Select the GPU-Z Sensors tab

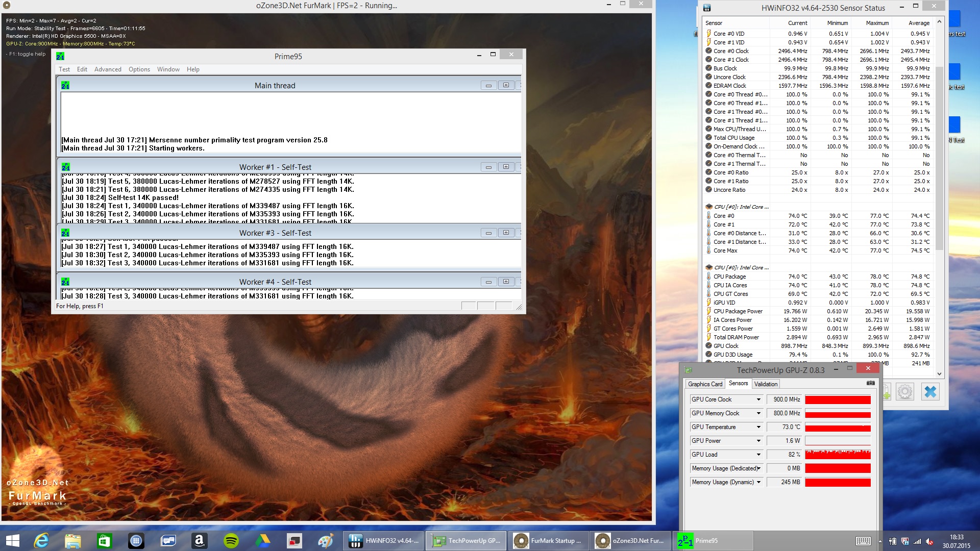(738, 383)
